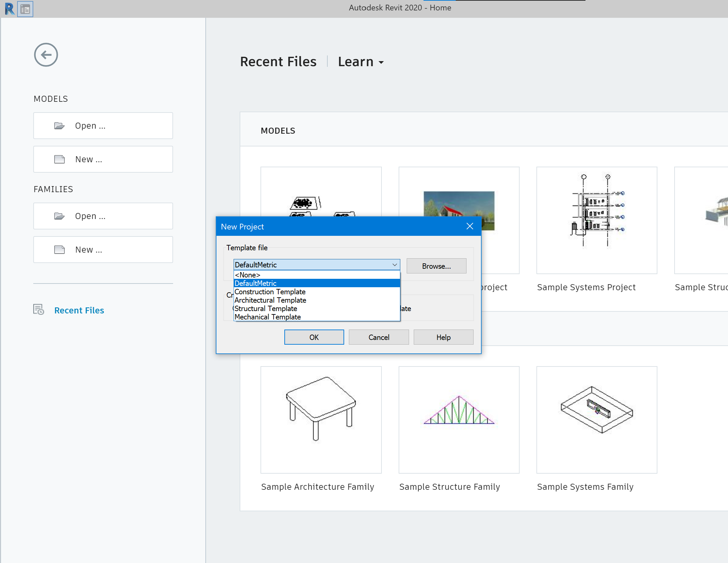Collapse the DefaultMetric template combo box

(x=395, y=265)
